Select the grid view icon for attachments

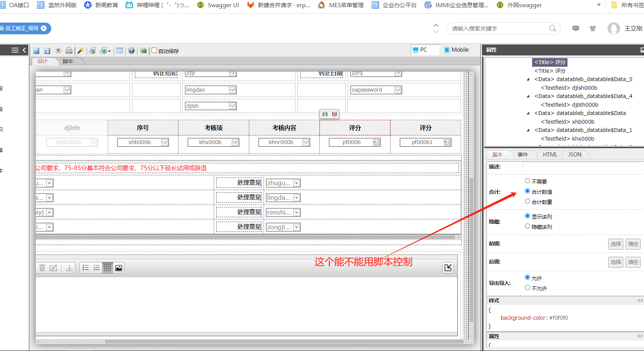coord(107,268)
